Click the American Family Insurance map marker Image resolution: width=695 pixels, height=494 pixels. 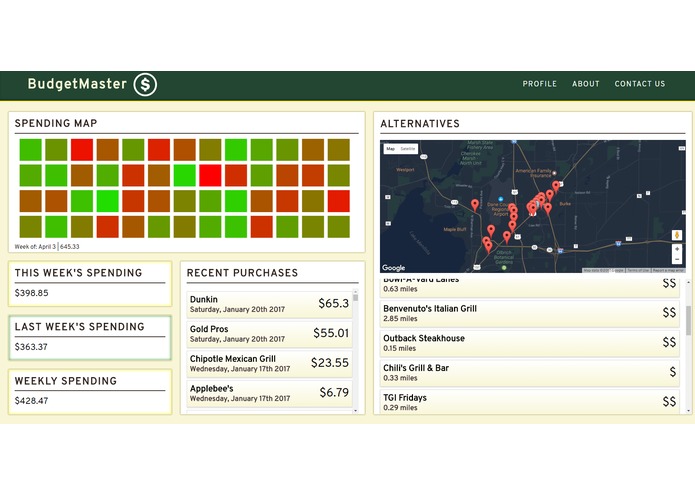point(554,173)
